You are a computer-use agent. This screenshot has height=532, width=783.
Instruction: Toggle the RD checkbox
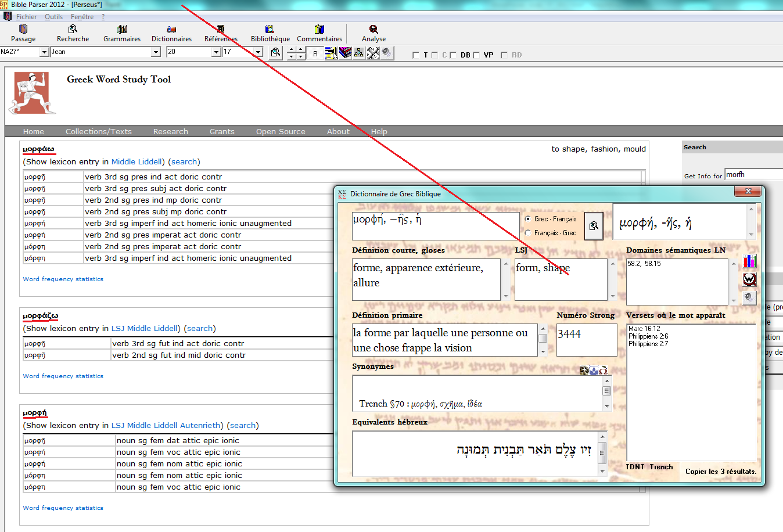click(x=504, y=55)
